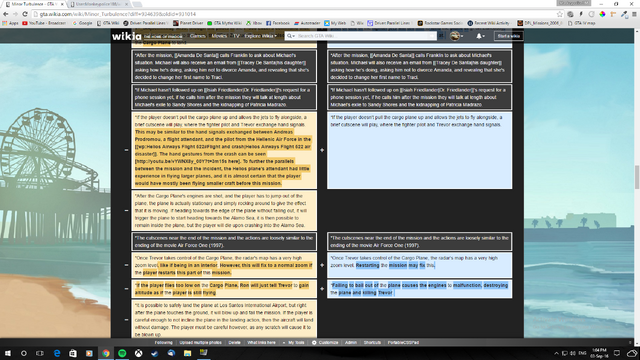
Task: Click the page vertical scrollbar thumb
Action: [637, 176]
